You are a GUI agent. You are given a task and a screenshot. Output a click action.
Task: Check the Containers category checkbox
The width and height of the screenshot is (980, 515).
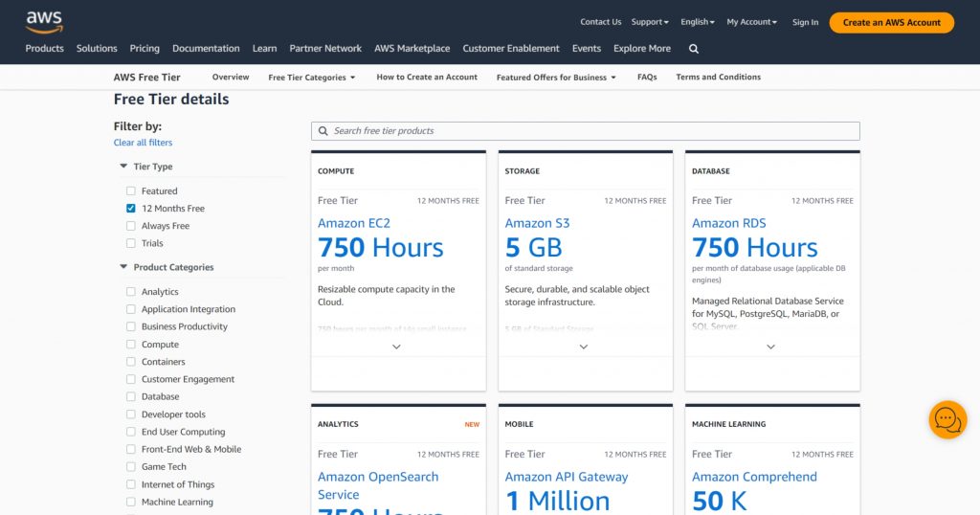130,362
